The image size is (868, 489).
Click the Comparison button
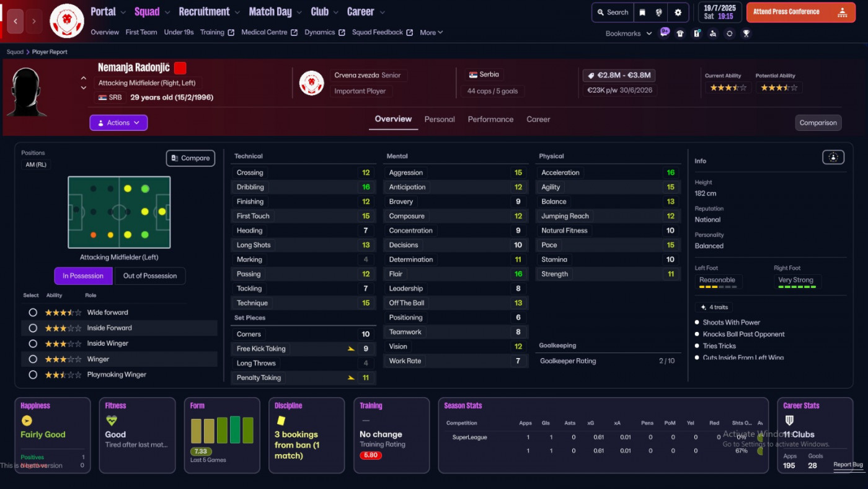coord(818,123)
